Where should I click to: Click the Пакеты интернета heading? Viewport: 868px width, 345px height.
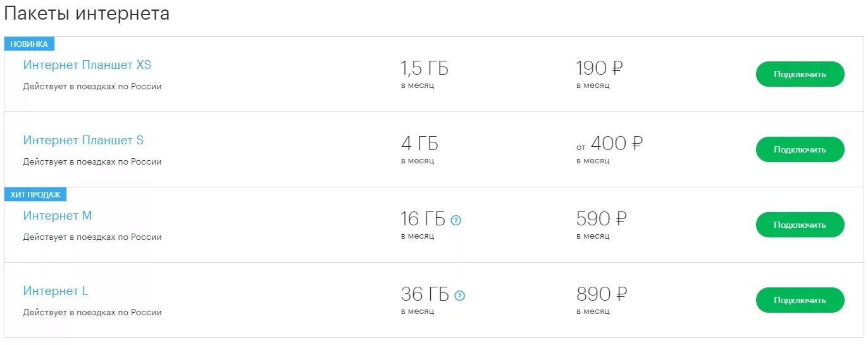click(x=87, y=14)
